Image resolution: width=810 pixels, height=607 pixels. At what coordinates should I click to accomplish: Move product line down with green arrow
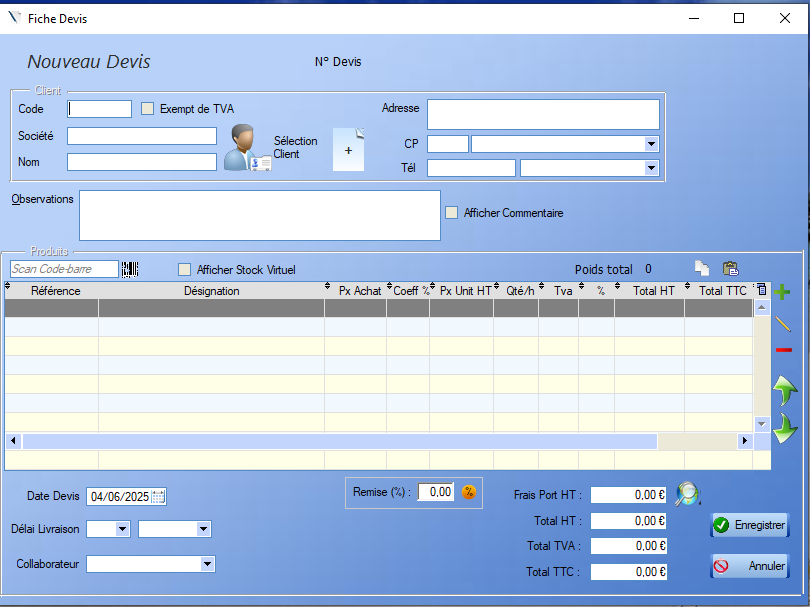[784, 428]
